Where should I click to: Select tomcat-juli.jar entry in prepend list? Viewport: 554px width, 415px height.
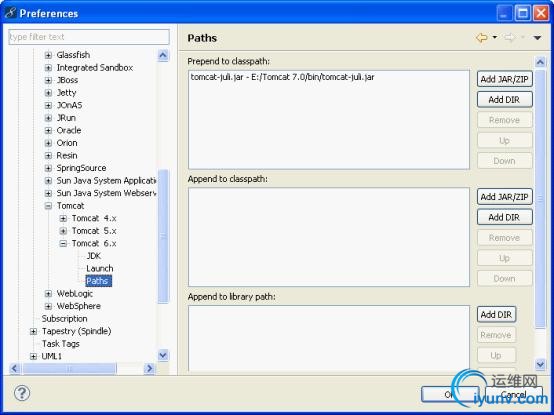coord(282,77)
